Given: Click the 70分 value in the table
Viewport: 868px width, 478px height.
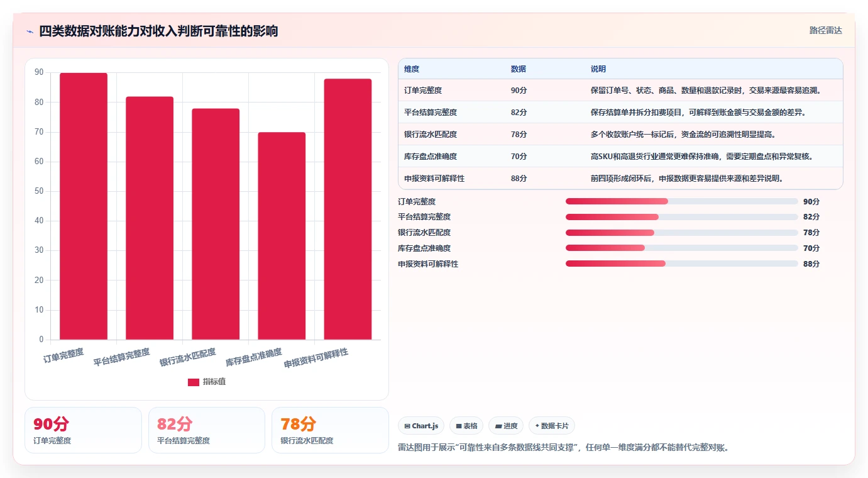Looking at the screenshot, I should tap(519, 157).
